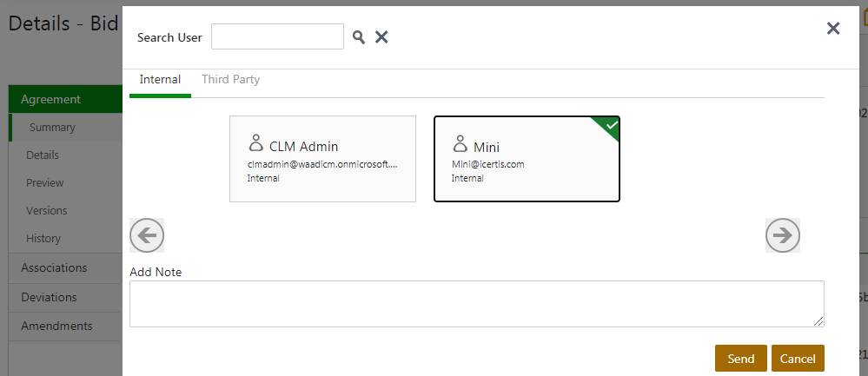Focus the Search User text box
Image resolution: width=868 pixels, height=376 pixels.
(x=277, y=37)
